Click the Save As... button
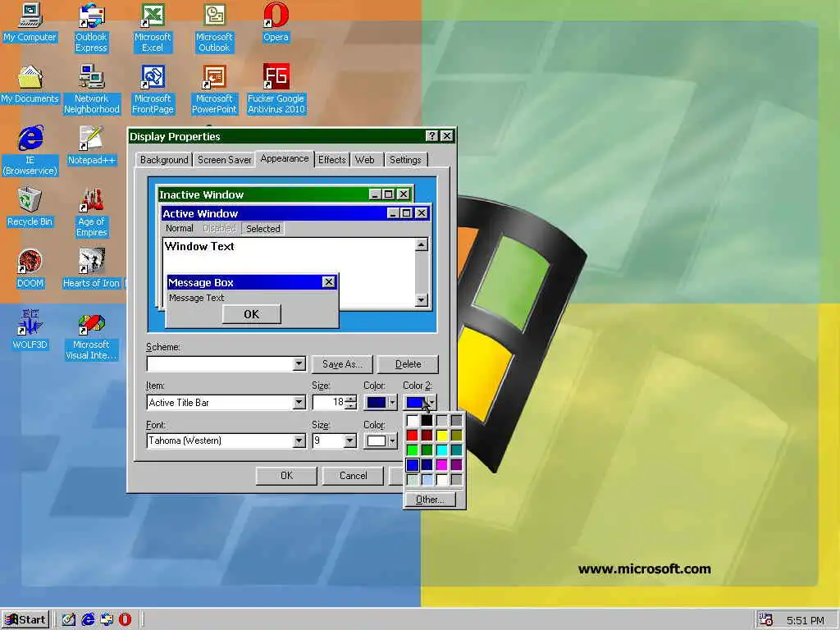 click(342, 364)
